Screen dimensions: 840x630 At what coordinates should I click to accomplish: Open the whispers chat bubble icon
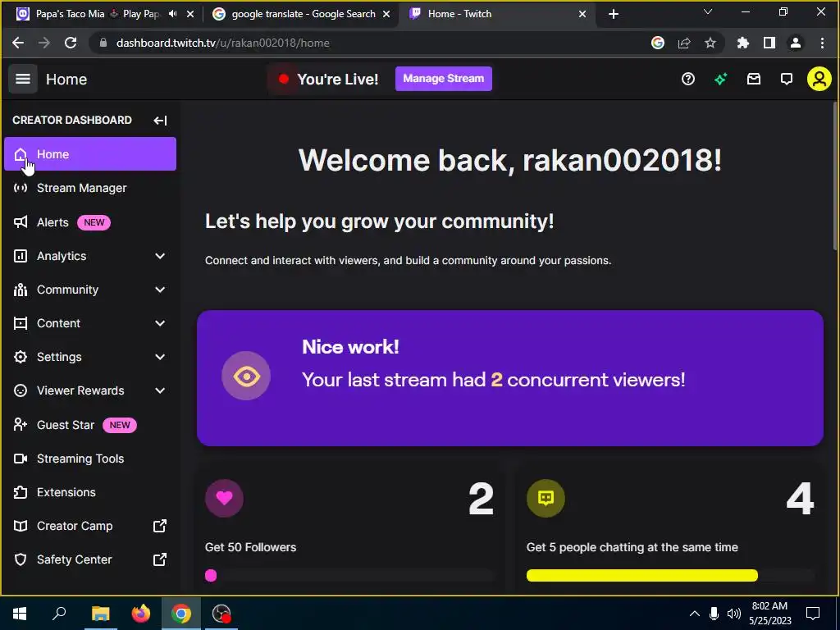point(787,80)
